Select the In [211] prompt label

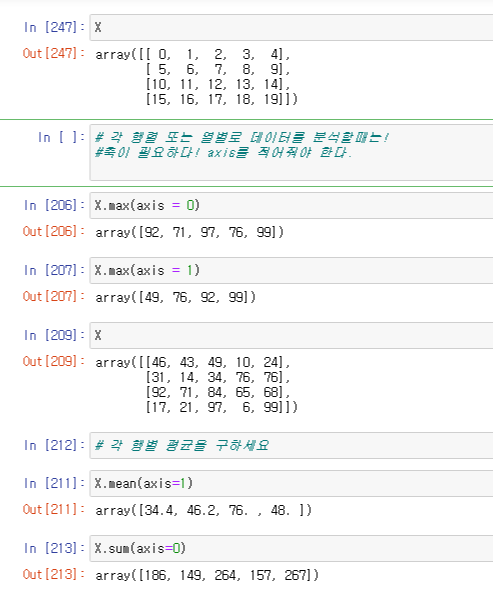[55, 483]
